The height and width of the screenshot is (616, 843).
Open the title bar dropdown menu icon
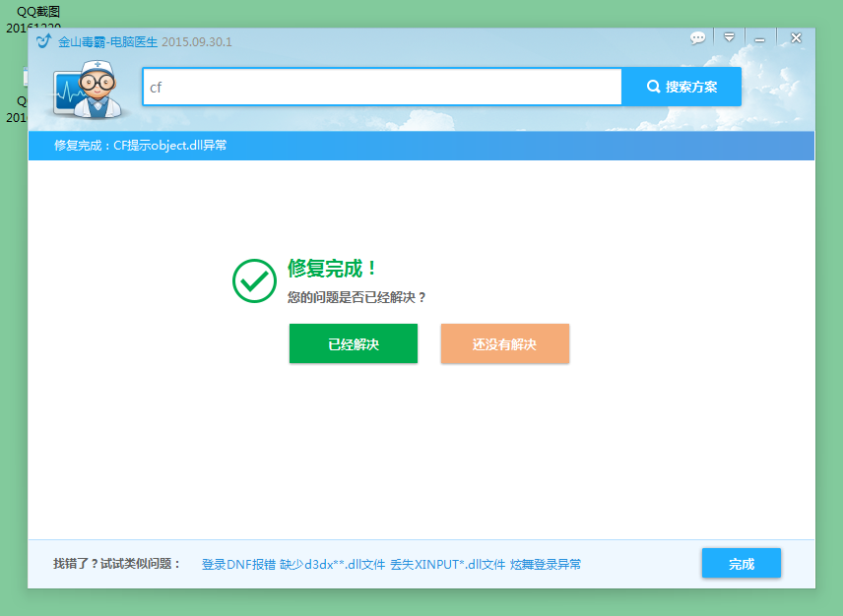click(x=729, y=37)
